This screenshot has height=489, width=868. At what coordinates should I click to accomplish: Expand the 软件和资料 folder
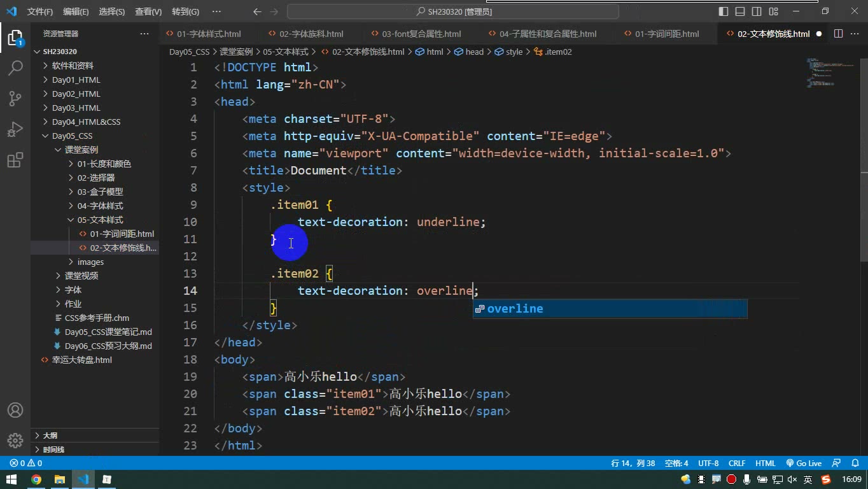tap(95, 66)
